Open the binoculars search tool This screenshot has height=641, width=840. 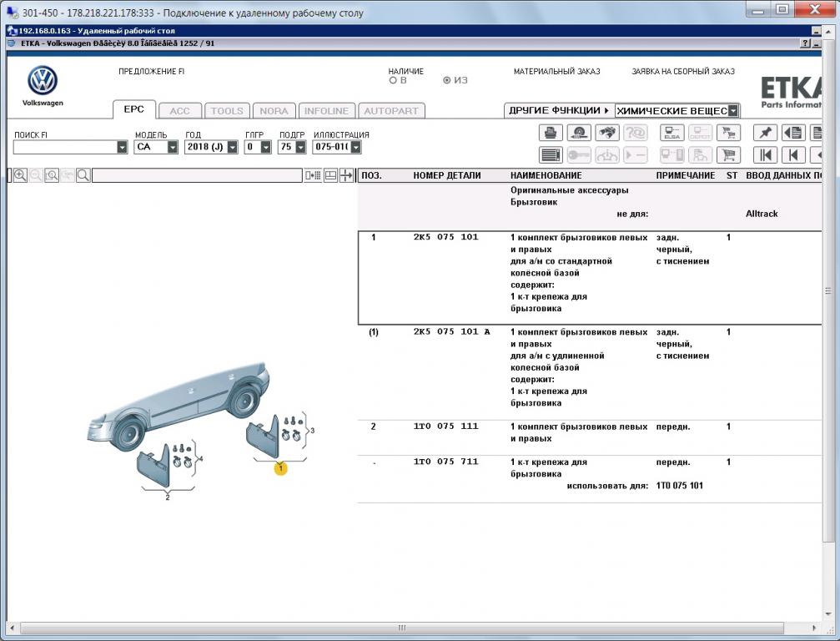click(x=607, y=133)
